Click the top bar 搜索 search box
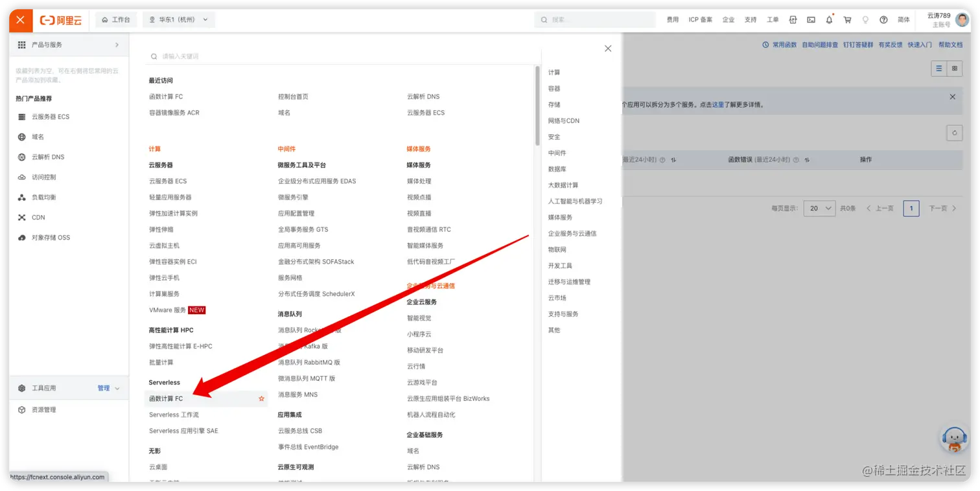Screen dimensions: 980x491 click(595, 20)
